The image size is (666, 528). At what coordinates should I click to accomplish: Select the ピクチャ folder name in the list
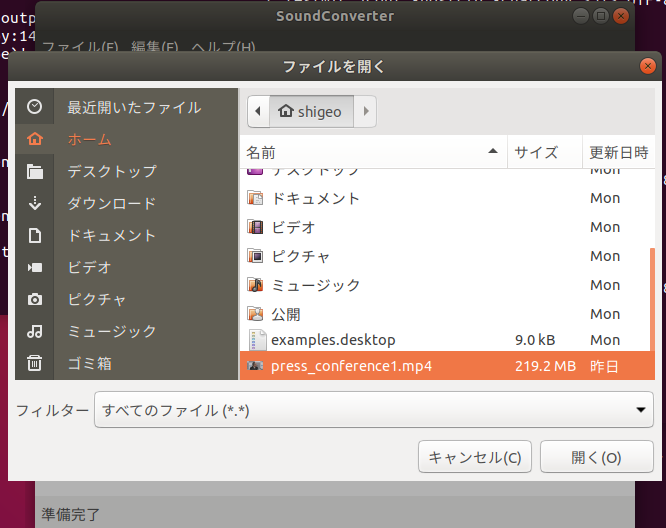pos(301,256)
